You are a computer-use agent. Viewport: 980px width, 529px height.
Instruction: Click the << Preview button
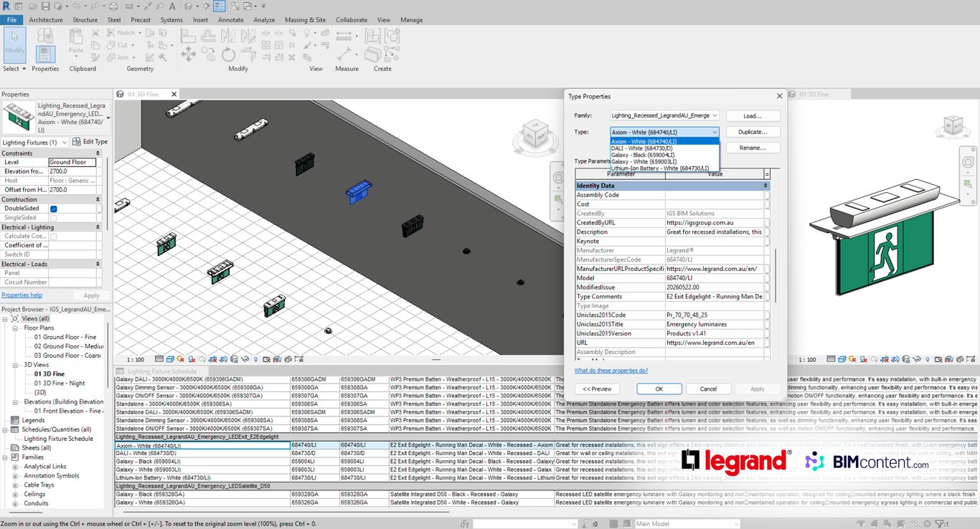point(597,389)
